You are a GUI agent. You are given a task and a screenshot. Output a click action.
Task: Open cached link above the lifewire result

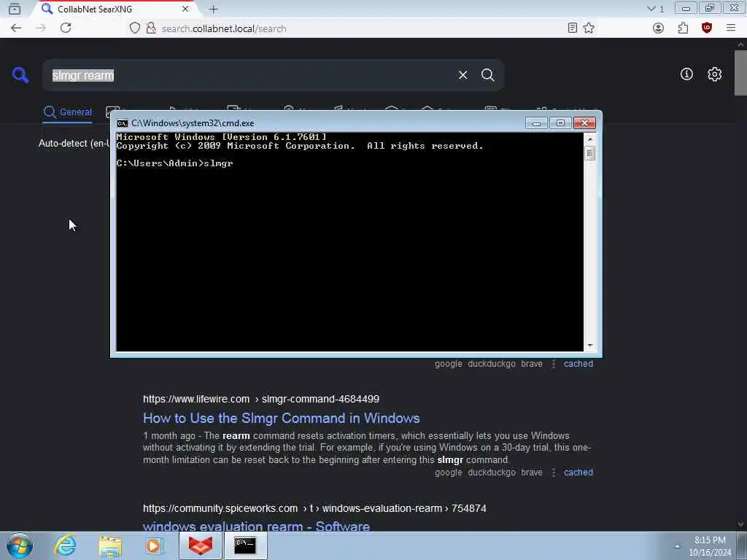(578, 364)
